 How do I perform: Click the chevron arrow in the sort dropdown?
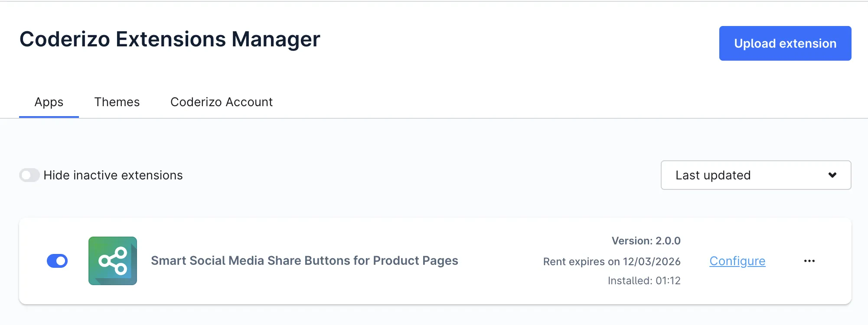[832, 175]
